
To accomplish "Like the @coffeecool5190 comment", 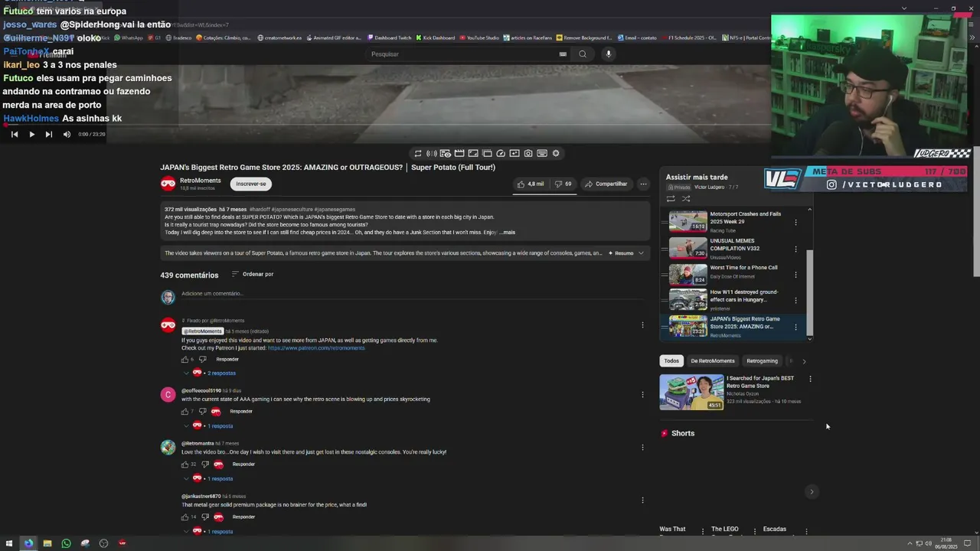I will pyautogui.click(x=185, y=412).
